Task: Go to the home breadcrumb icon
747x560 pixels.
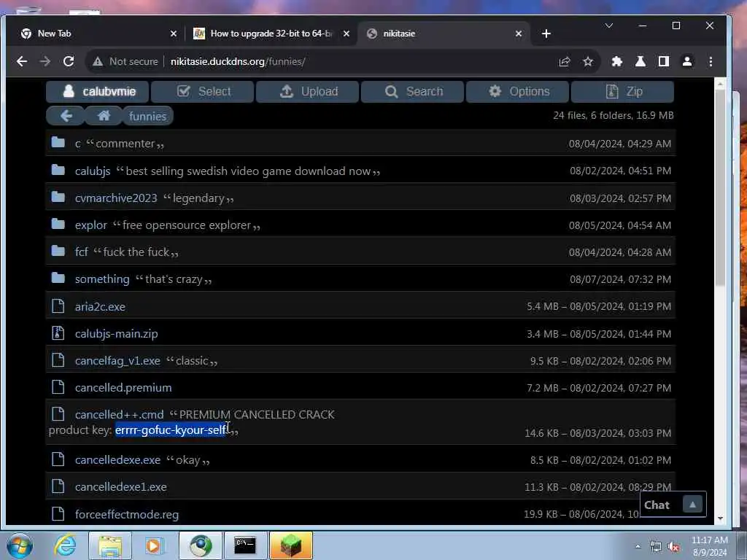Action: pyautogui.click(x=104, y=116)
